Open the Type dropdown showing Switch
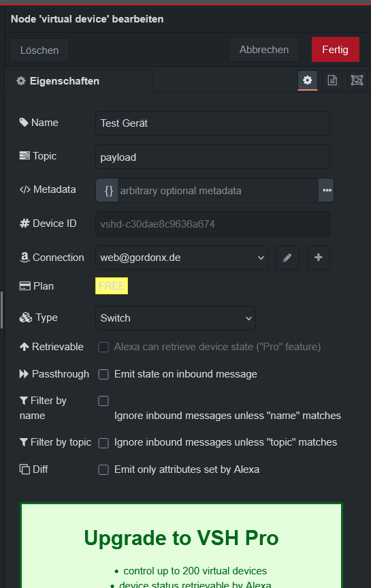 point(176,318)
